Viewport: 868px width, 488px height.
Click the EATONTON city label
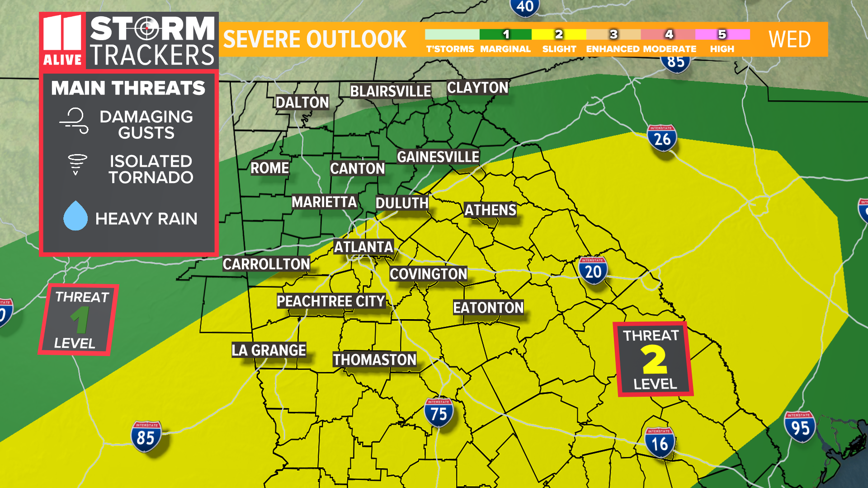pyautogui.click(x=489, y=308)
